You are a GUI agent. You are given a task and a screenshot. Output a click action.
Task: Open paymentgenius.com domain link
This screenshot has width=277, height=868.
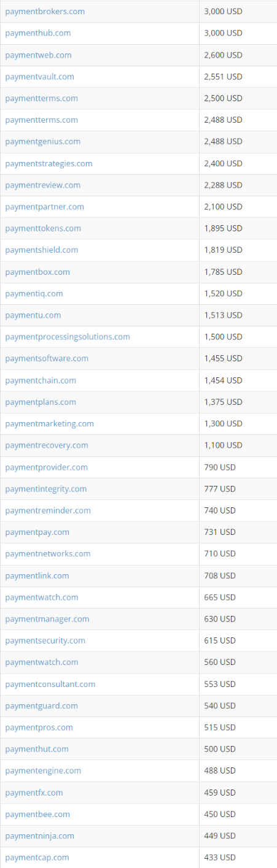[x=42, y=142]
